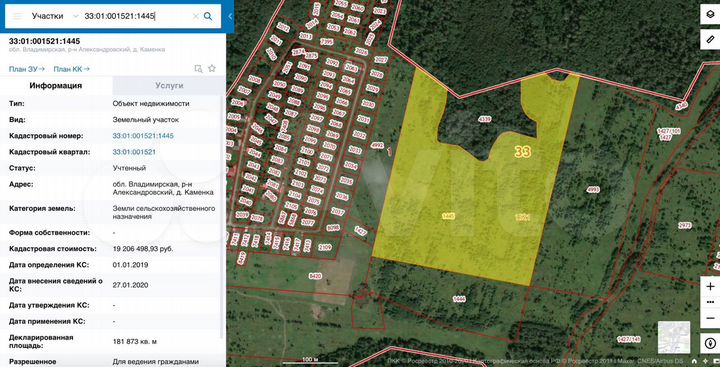Click the area value 181 873 кв. м
This screenshot has height=367, width=720.
(135, 341)
